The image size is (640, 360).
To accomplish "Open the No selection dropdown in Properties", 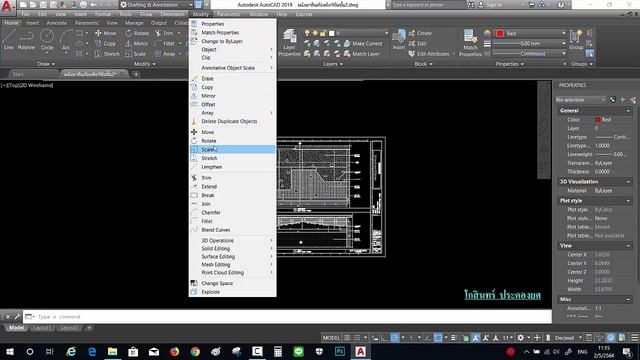I will (580, 100).
